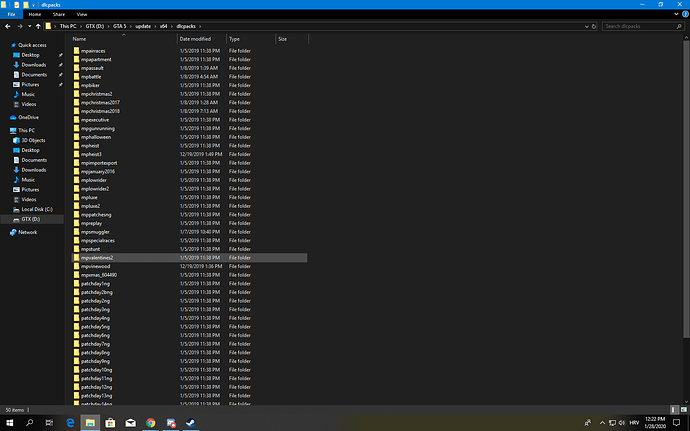Open the File ribbon tab

pyautogui.click(x=11, y=15)
